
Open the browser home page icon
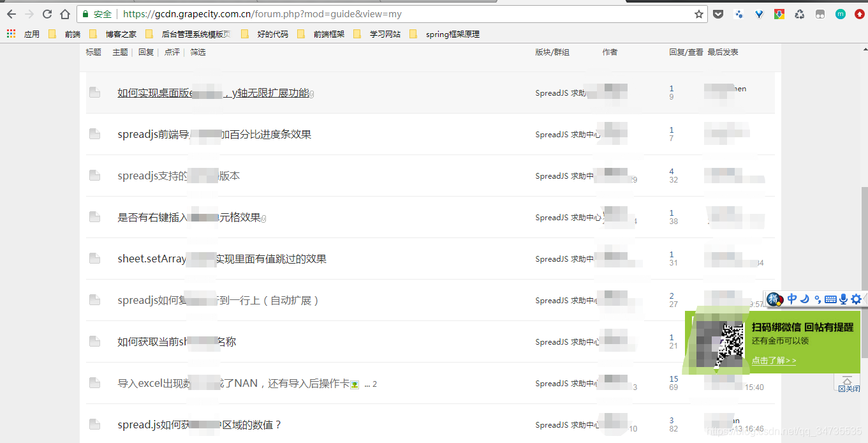(x=64, y=14)
